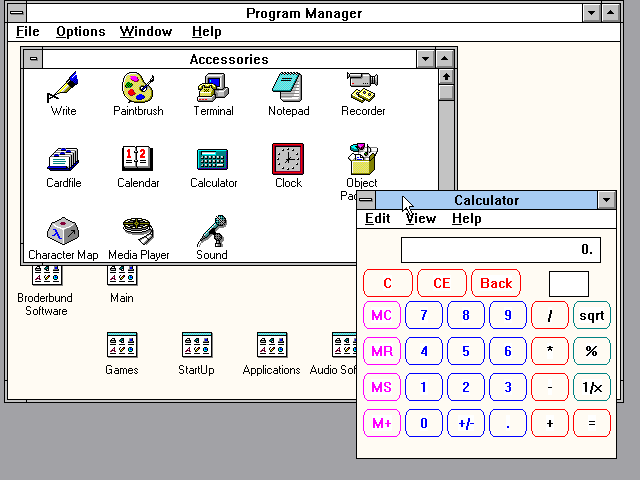Click the M+ memory add button
640x480 pixels.
[x=382, y=423]
